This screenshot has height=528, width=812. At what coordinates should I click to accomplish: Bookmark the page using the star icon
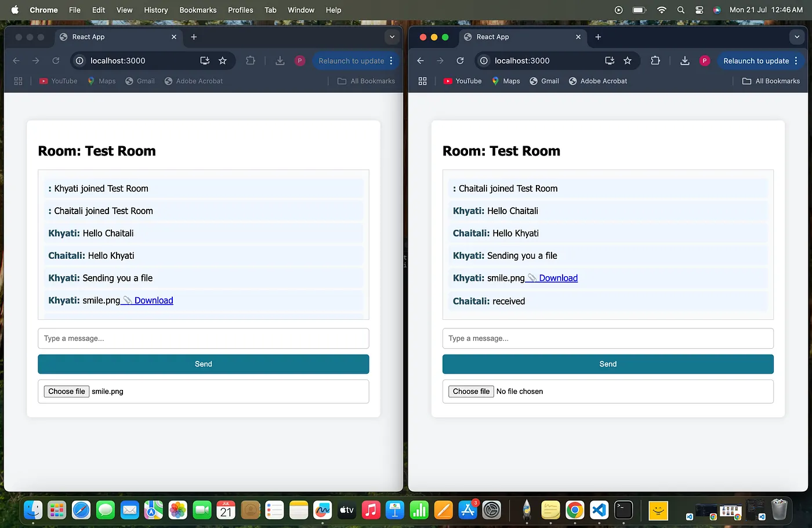223,60
